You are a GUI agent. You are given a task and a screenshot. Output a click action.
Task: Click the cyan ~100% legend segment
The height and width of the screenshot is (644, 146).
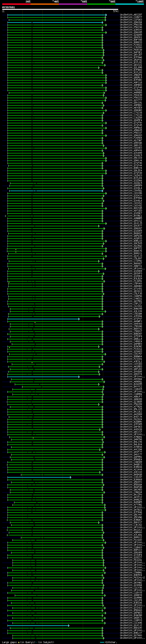coord(130,4)
